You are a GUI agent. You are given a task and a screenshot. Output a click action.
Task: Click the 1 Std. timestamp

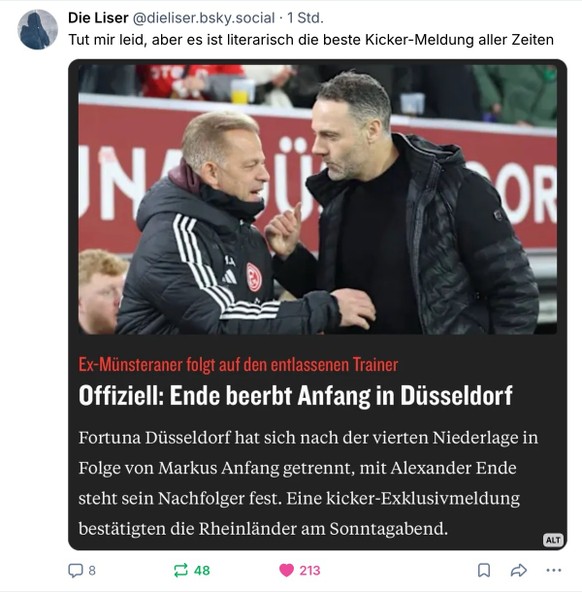tap(305, 18)
